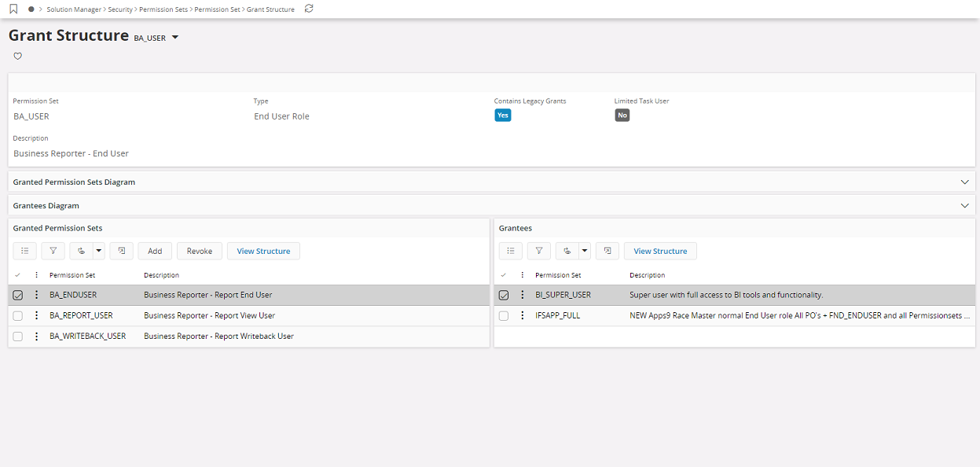Mark Grant Structure as favorite with heart icon
This screenshot has width=980, height=467.
pos(17,56)
